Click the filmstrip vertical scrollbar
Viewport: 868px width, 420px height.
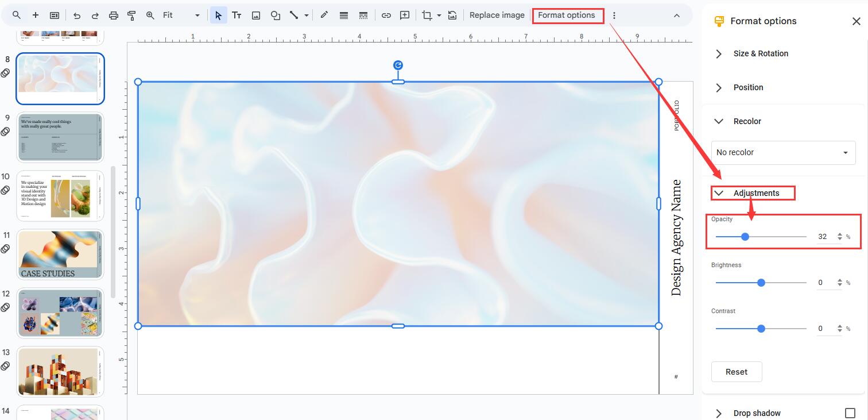click(114, 232)
